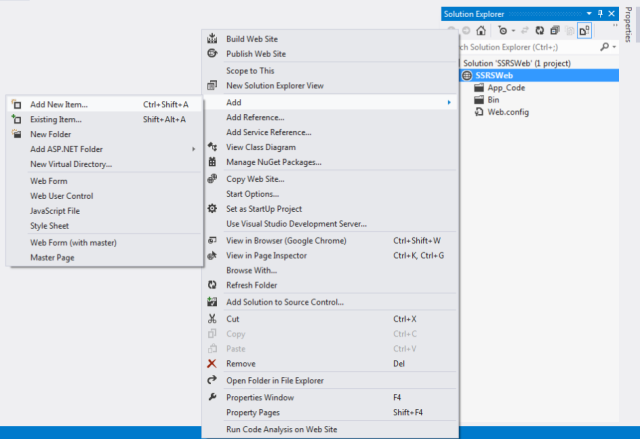Click the New Folder icon in submenu

(x=16, y=134)
